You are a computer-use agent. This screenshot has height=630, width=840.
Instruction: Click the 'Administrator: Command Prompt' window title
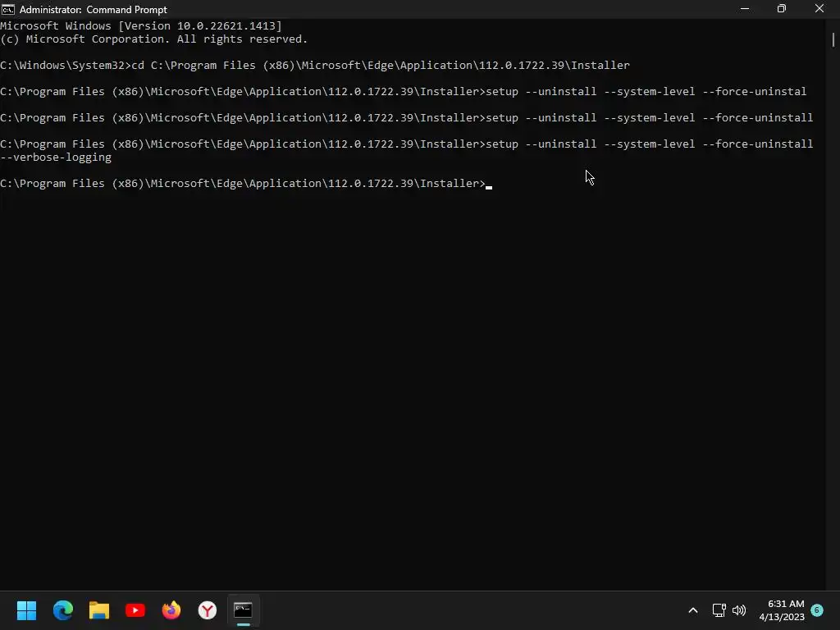pos(94,10)
